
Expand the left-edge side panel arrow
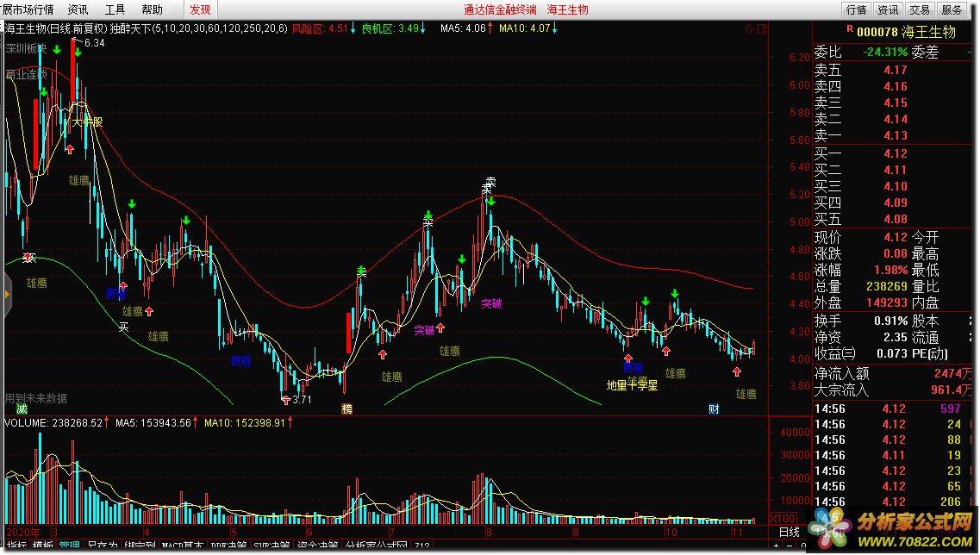point(7,294)
